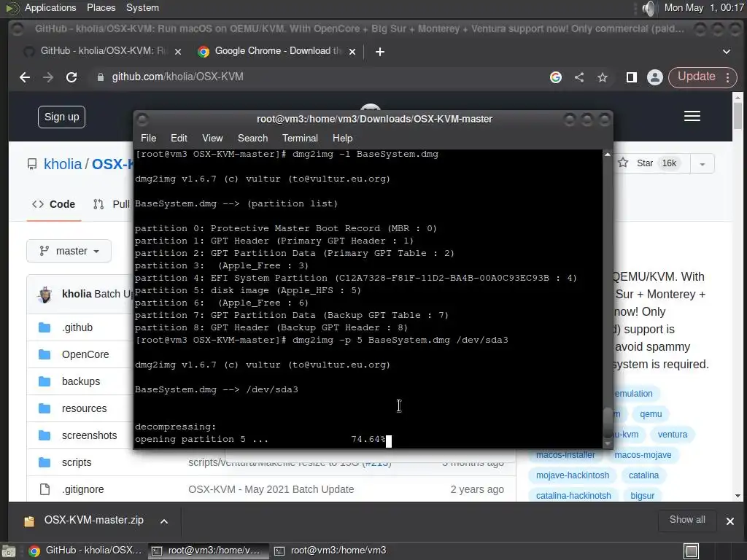Open the terminal View menu
Screen dimensions: 747x560
click(x=212, y=138)
